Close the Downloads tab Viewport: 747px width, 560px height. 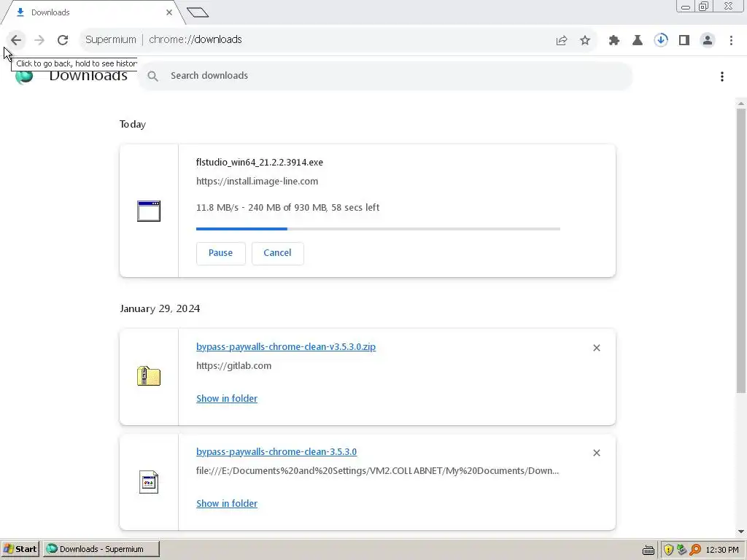click(x=169, y=12)
